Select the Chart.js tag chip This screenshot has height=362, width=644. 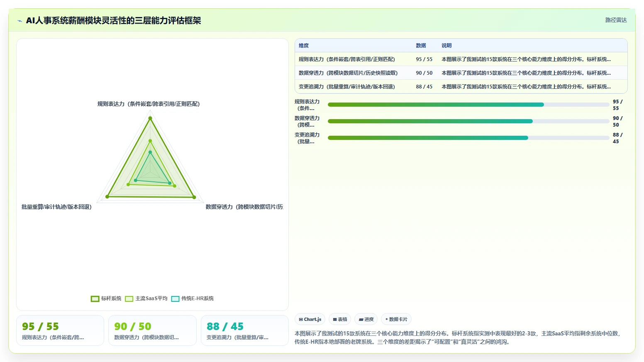[x=310, y=319]
